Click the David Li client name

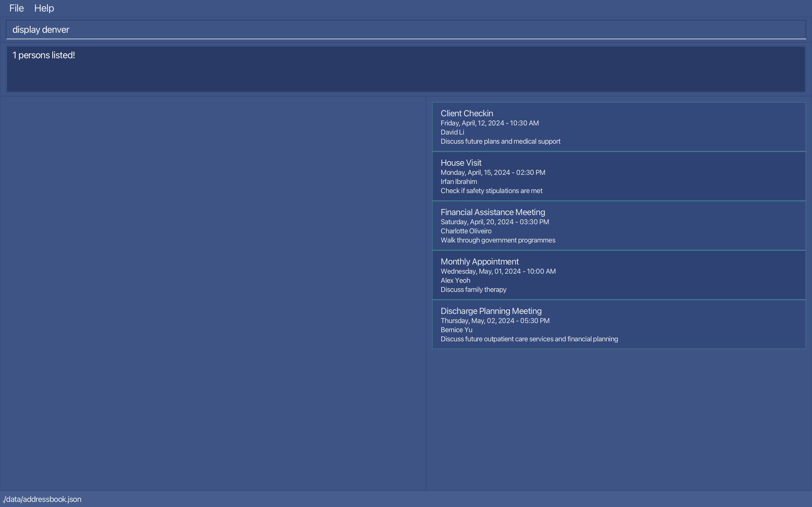tap(452, 132)
